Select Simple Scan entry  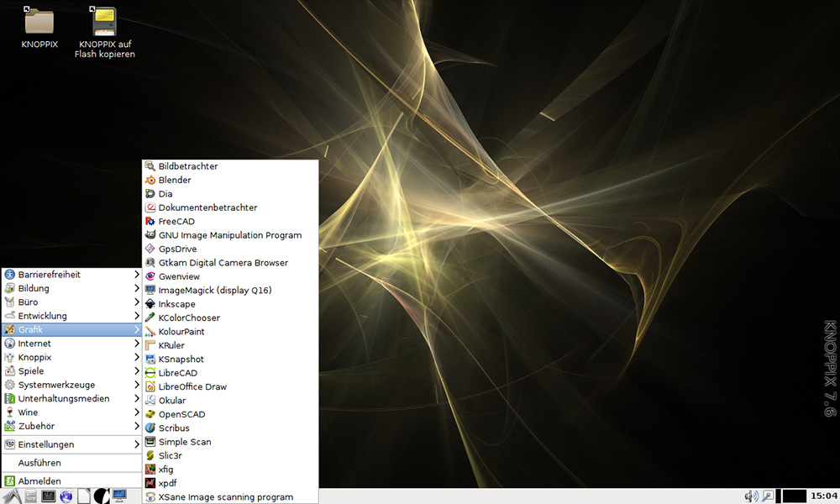[x=230, y=442]
